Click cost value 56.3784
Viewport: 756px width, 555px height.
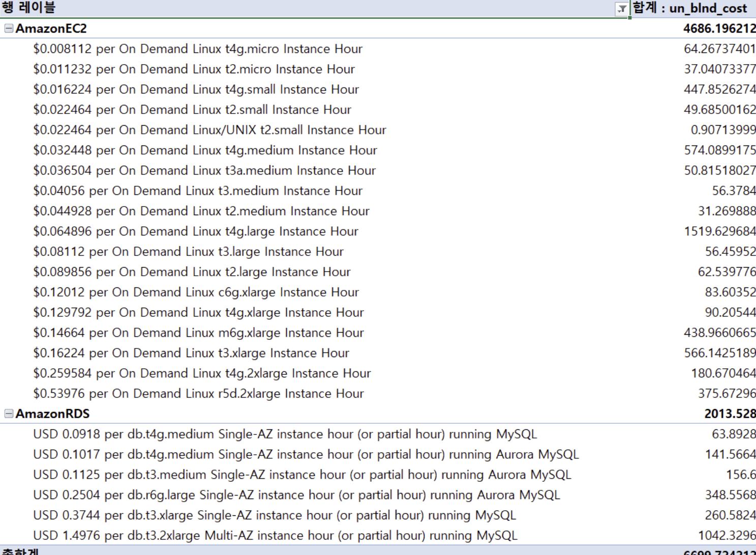pos(734,191)
